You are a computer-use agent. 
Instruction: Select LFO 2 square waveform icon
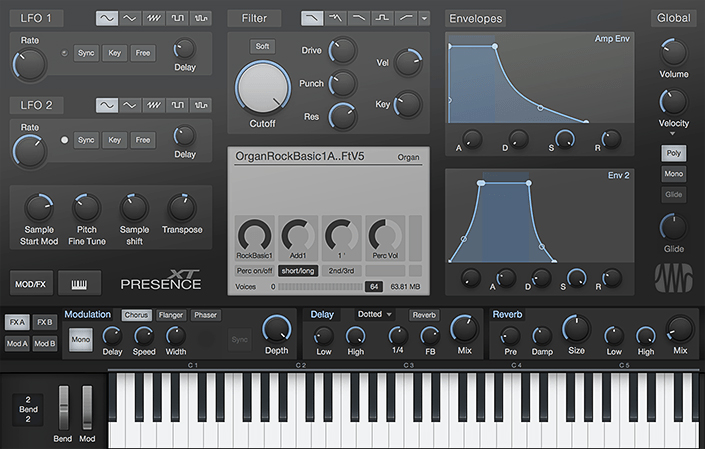tap(177, 105)
